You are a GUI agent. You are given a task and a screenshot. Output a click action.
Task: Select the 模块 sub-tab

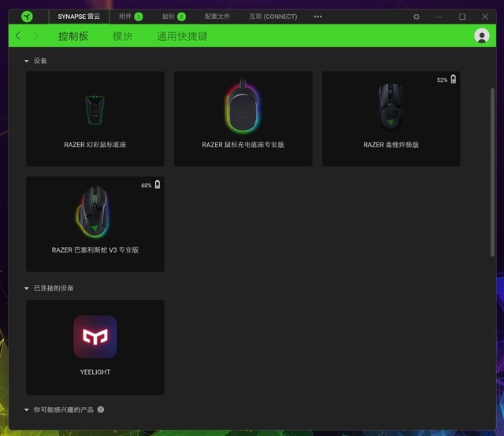click(123, 36)
